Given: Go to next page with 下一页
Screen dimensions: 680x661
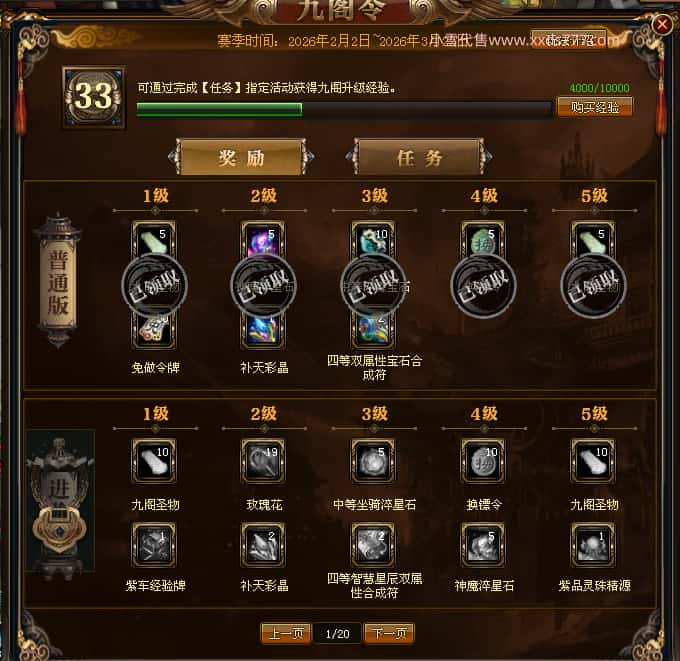Looking at the screenshot, I should coord(389,634).
